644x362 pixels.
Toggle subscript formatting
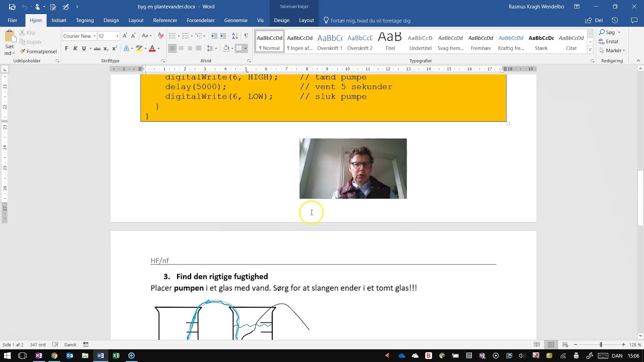(106, 48)
